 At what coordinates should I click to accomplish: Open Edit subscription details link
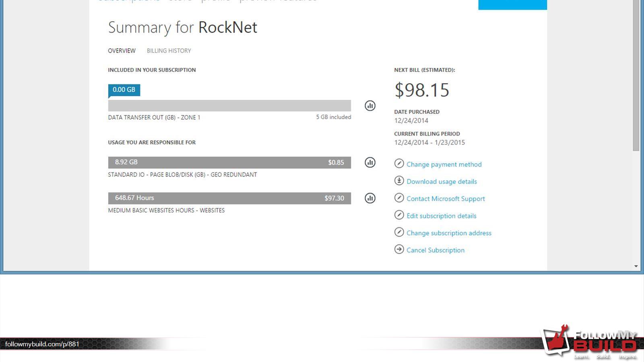pos(441,216)
